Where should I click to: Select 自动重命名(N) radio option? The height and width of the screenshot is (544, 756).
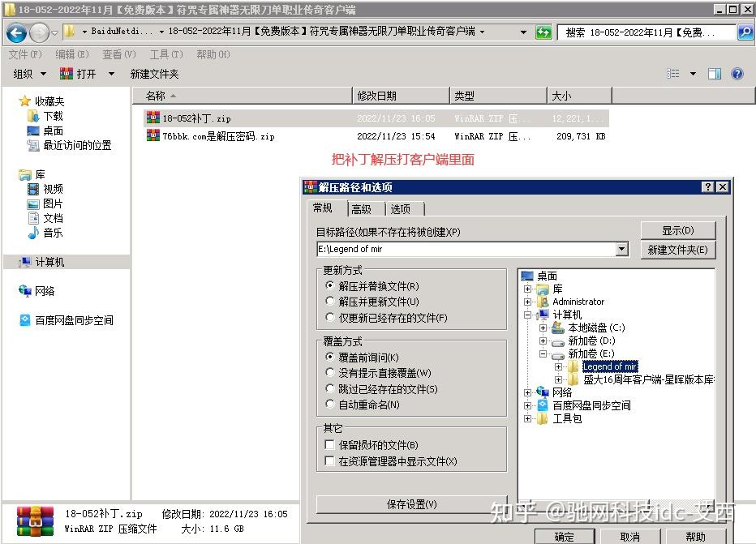click(x=330, y=404)
